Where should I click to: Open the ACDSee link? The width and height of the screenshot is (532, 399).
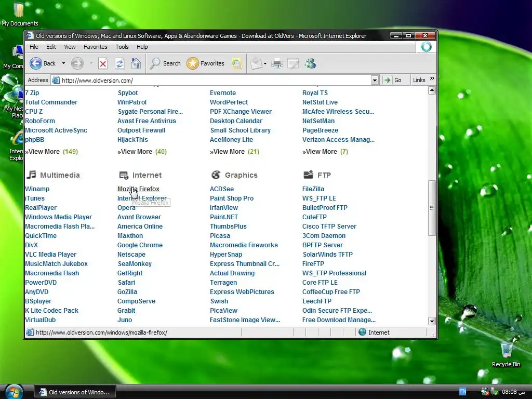[222, 189]
